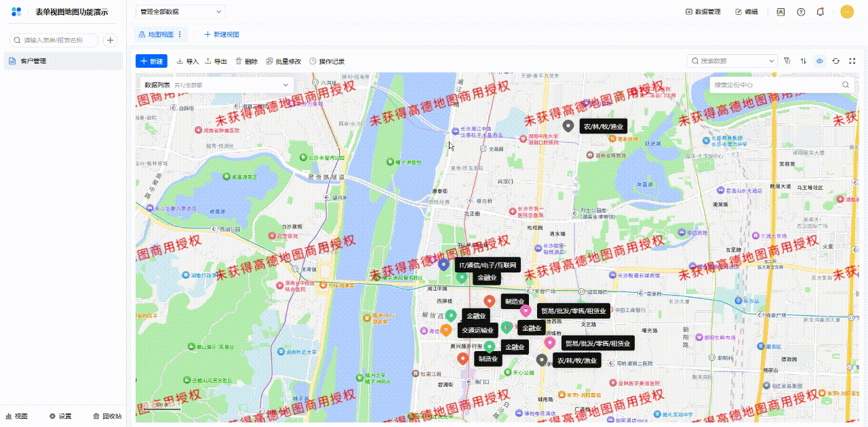This screenshot has width=868, height=427.
Task: Open 地图视图 tab options menu
Action: coord(180,35)
